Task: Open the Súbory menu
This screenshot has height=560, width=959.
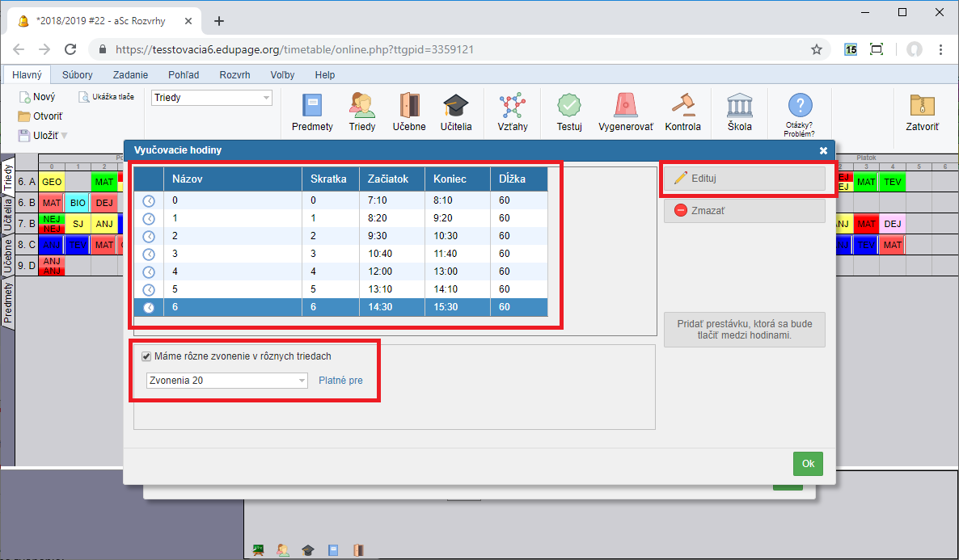Action: [x=77, y=74]
